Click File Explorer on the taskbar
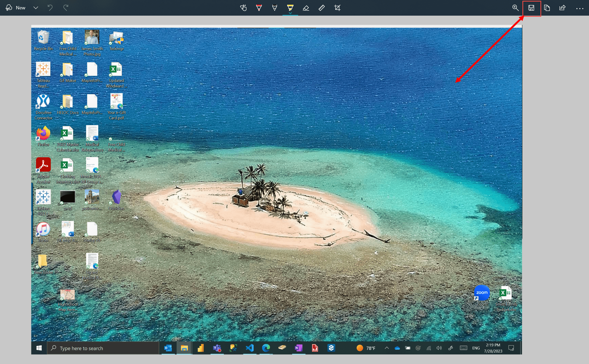 click(x=184, y=348)
